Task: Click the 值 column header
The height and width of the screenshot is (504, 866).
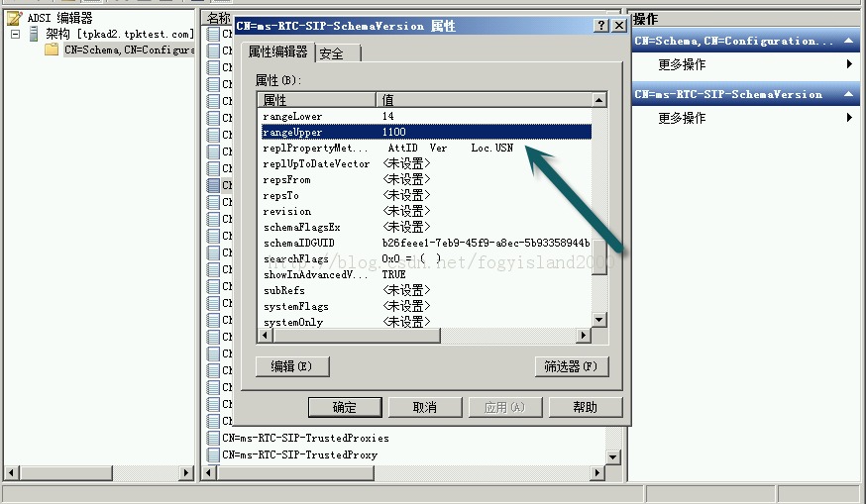Action: coord(484,100)
